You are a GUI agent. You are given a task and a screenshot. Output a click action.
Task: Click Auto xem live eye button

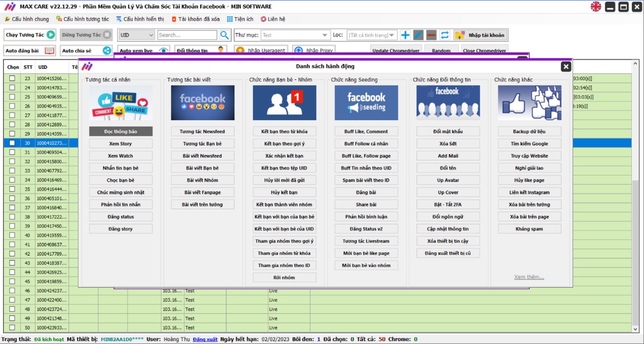pos(144,50)
